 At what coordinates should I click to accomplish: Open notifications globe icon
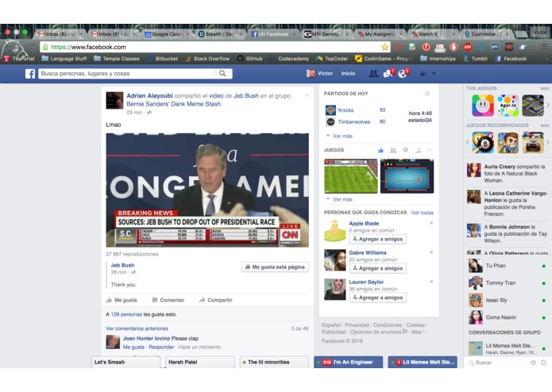pos(403,74)
